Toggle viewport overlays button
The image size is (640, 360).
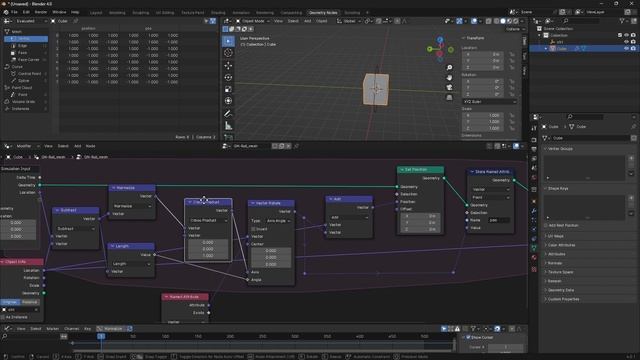click(474, 21)
